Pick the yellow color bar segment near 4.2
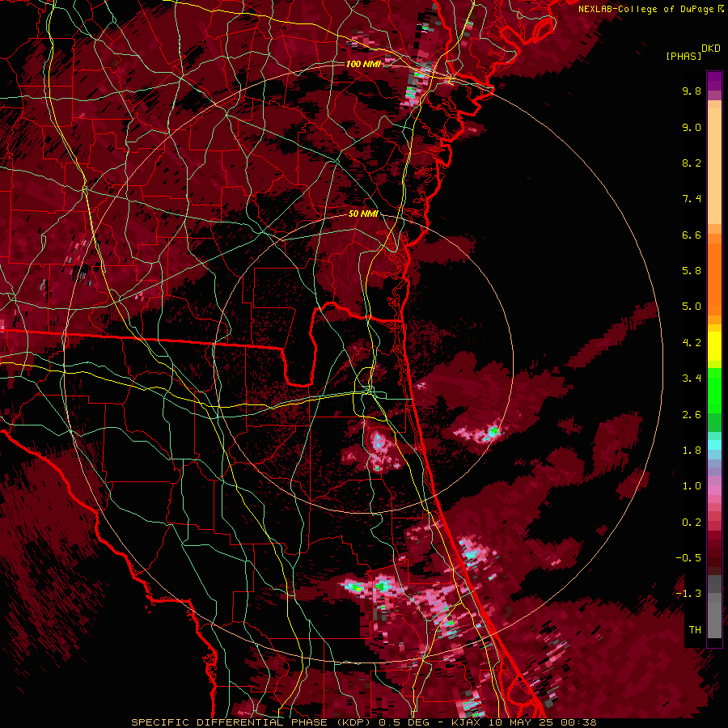This screenshot has height=728, width=728. point(714,346)
